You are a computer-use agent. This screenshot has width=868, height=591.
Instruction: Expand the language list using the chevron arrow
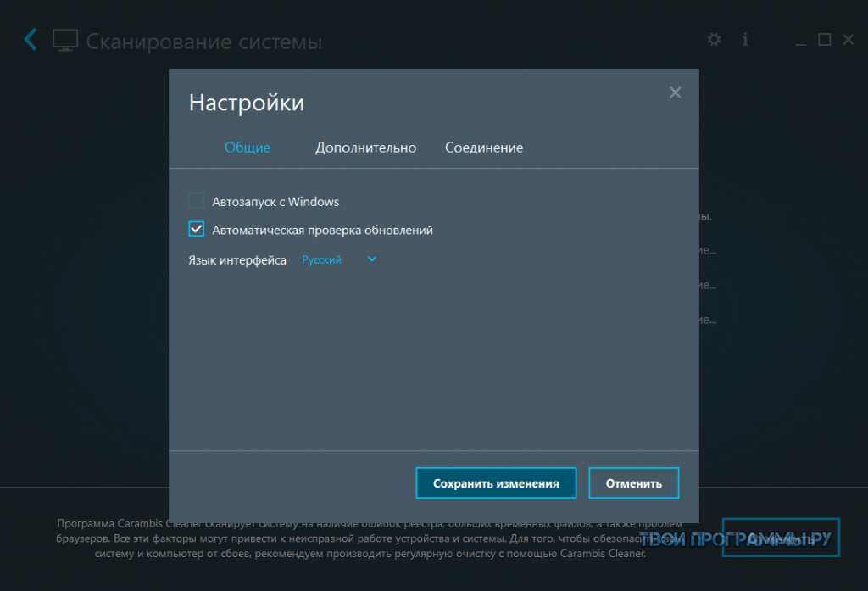372,259
